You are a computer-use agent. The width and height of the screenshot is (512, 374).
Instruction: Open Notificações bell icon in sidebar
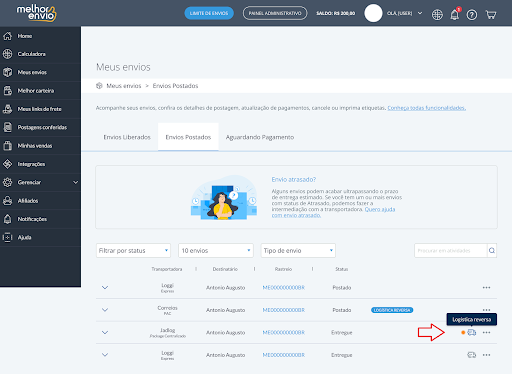point(7,219)
